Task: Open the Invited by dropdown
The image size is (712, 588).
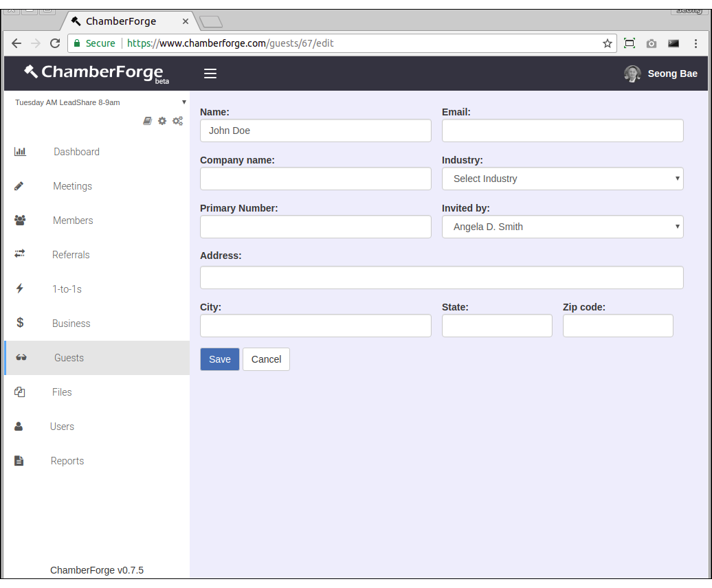Action: [562, 227]
